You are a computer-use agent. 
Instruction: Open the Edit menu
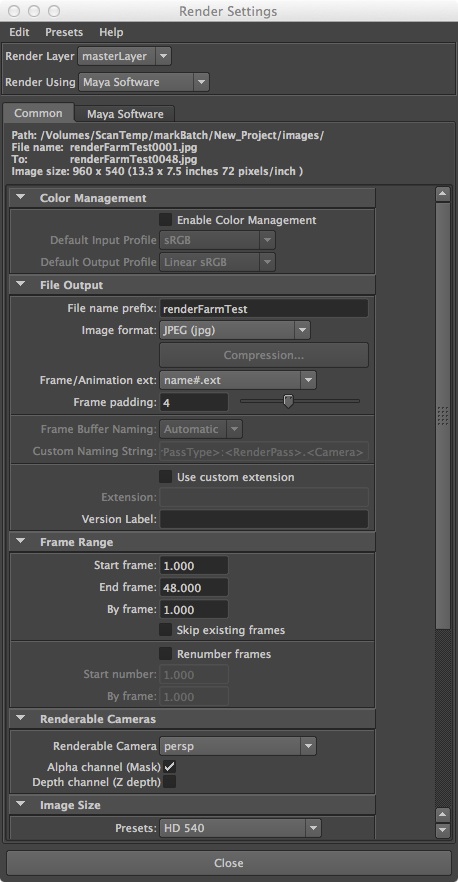(19, 32)
